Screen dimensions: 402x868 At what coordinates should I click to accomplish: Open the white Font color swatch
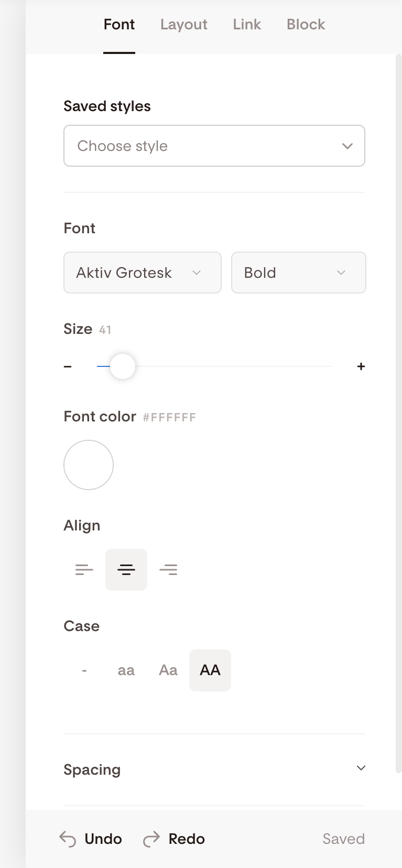pyautogui.click(x=88, y=464)
